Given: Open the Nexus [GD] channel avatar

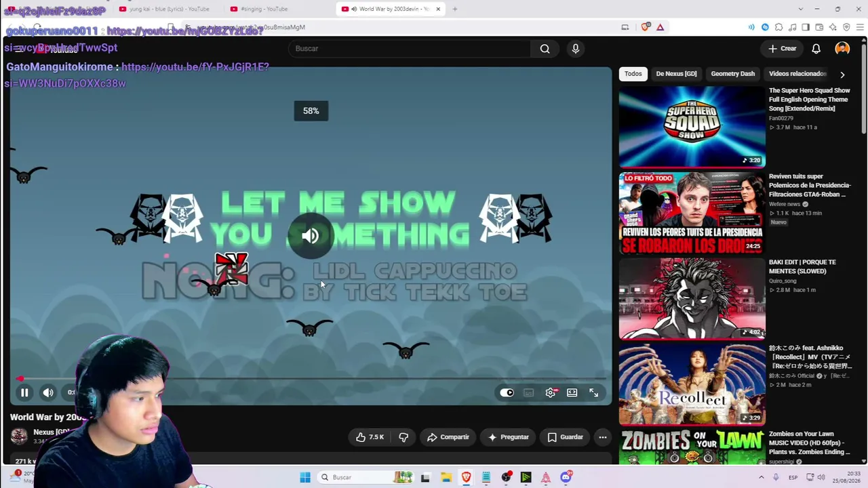Looking at the screenshot, I should 19,436.
